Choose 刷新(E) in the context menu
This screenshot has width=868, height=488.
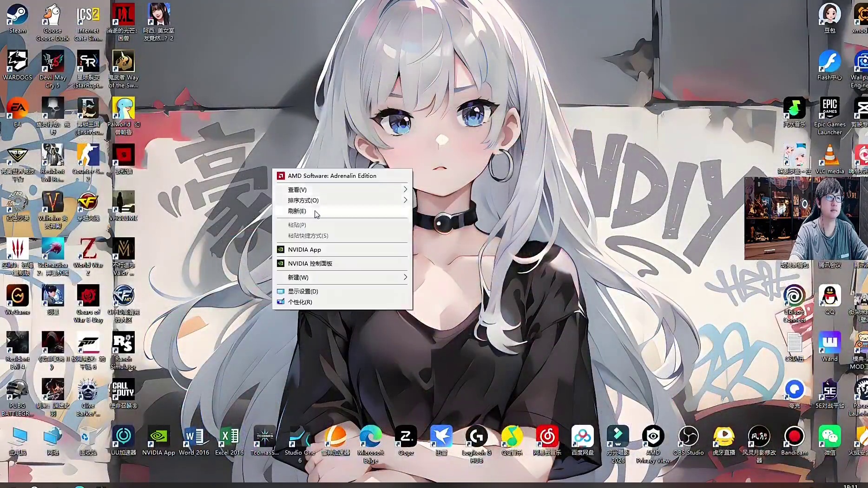[342, 211]
